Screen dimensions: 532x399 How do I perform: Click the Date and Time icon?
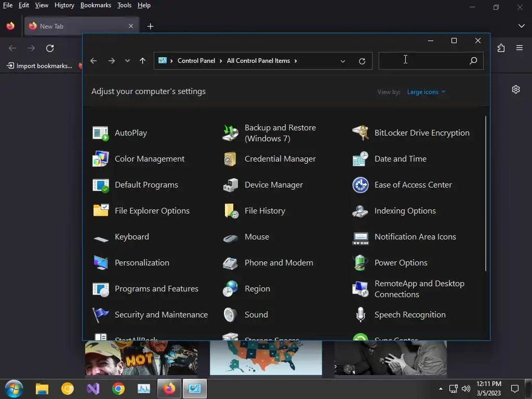tap(361, 159)
